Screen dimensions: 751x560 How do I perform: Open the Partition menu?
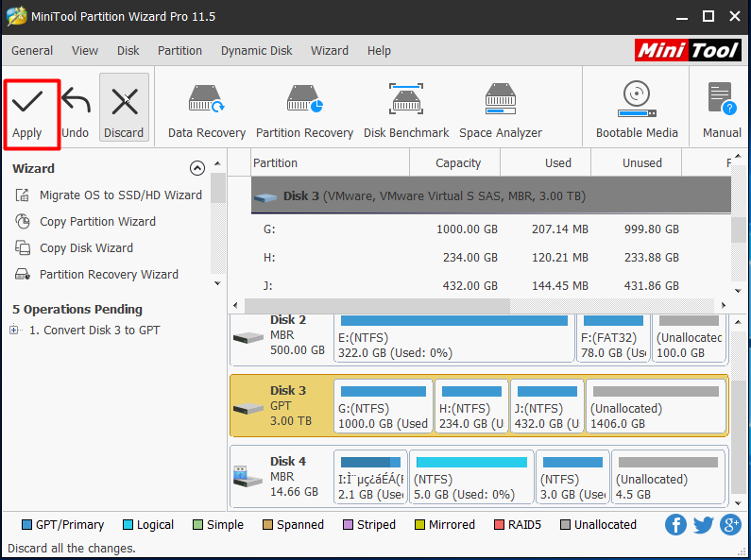(179, 51)
